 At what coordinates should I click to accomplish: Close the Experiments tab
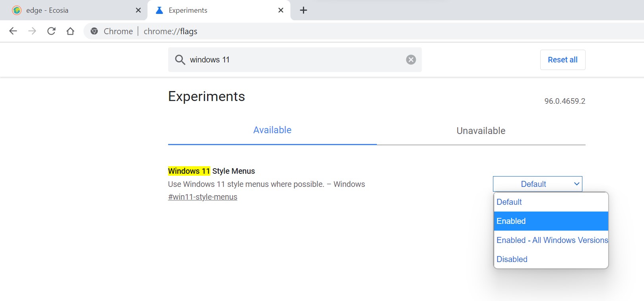coord(281,10)
